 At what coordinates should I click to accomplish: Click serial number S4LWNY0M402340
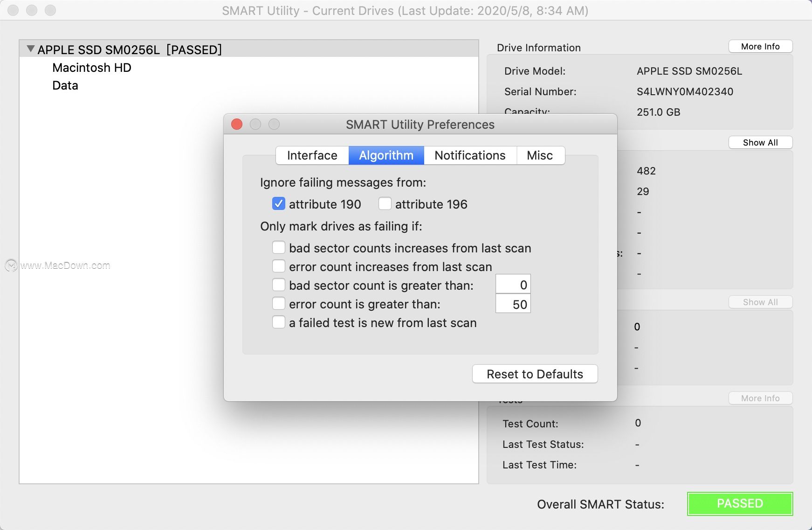click(x=685, y=91)
